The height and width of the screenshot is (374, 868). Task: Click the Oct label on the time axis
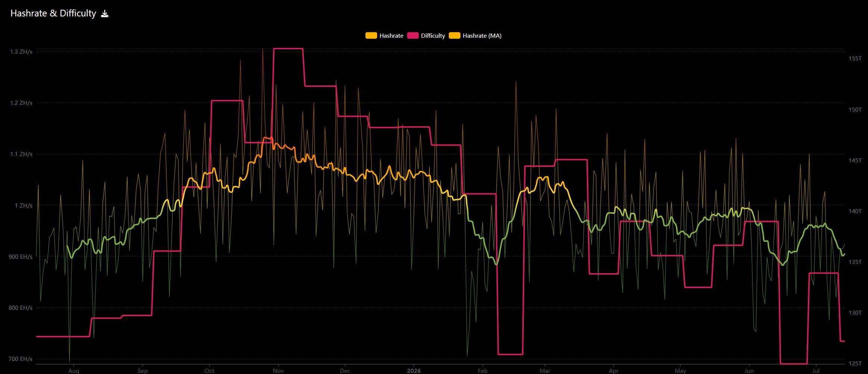209,371
